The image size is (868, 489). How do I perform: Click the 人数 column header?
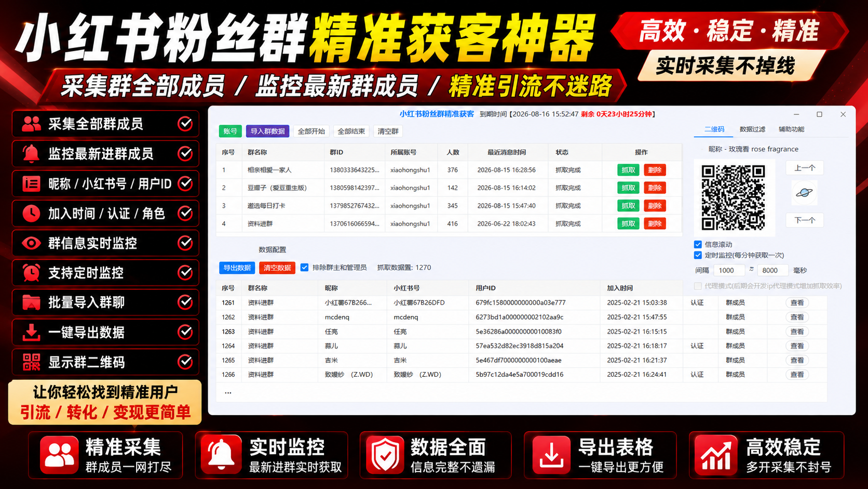[453, 152]
